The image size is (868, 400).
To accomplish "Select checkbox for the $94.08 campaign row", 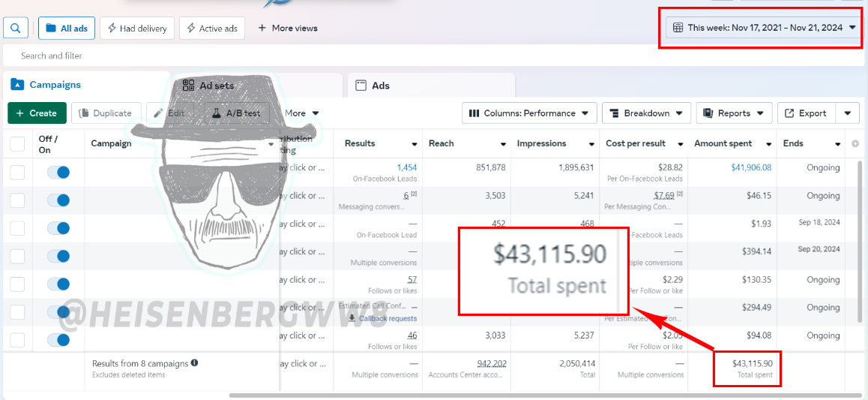I will pyautogui.click(x=18, y=340).
